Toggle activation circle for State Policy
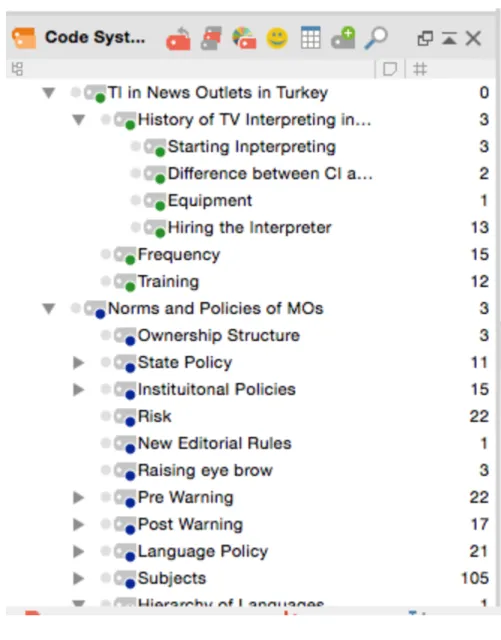This screenshot has height=640, width=501. point(106,361)
